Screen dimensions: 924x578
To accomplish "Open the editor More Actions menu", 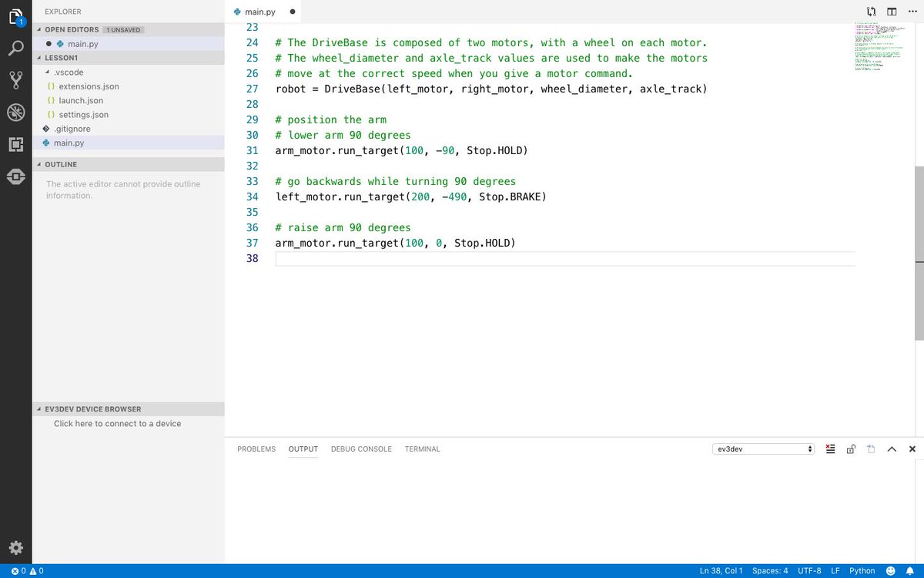I will 912,12.
